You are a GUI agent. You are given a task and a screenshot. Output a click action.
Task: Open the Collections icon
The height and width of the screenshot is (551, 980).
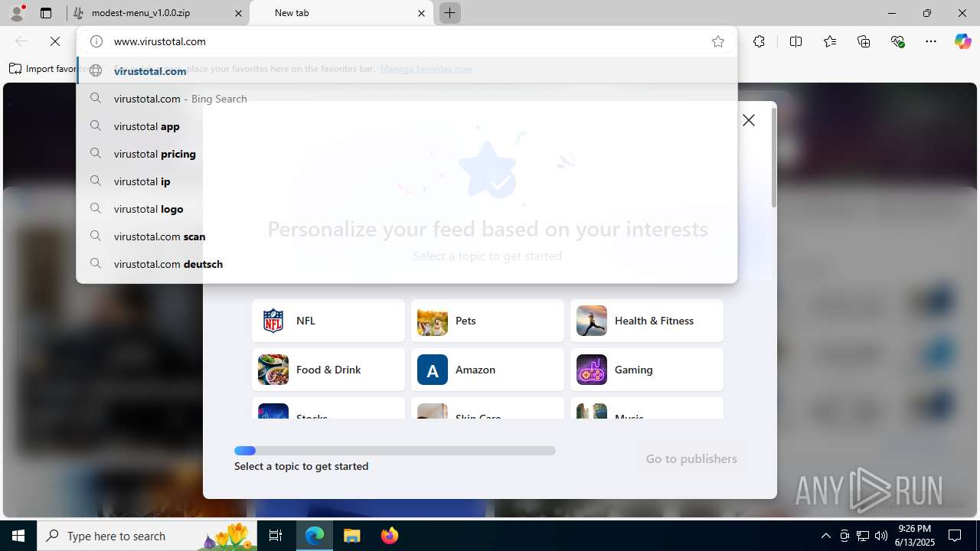tap(864, 41)
